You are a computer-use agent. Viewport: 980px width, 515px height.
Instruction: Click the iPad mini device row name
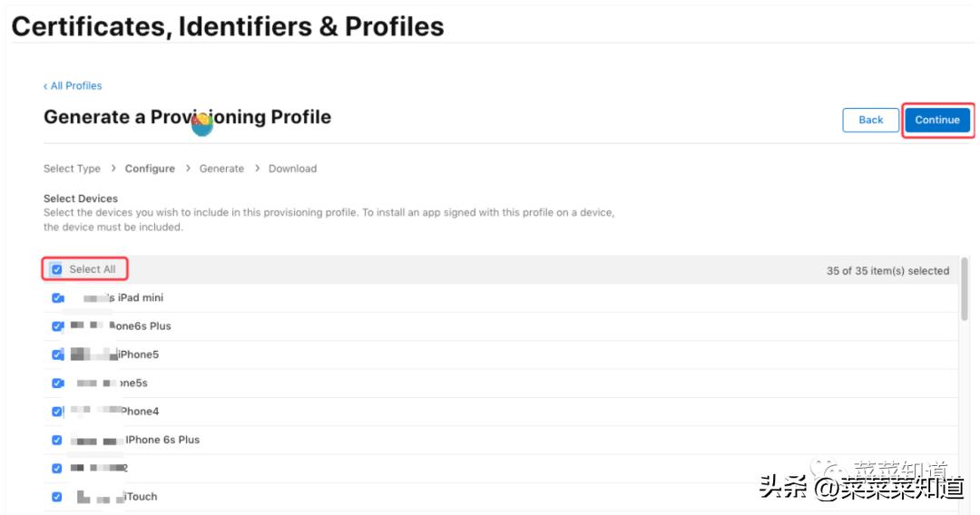141,298
